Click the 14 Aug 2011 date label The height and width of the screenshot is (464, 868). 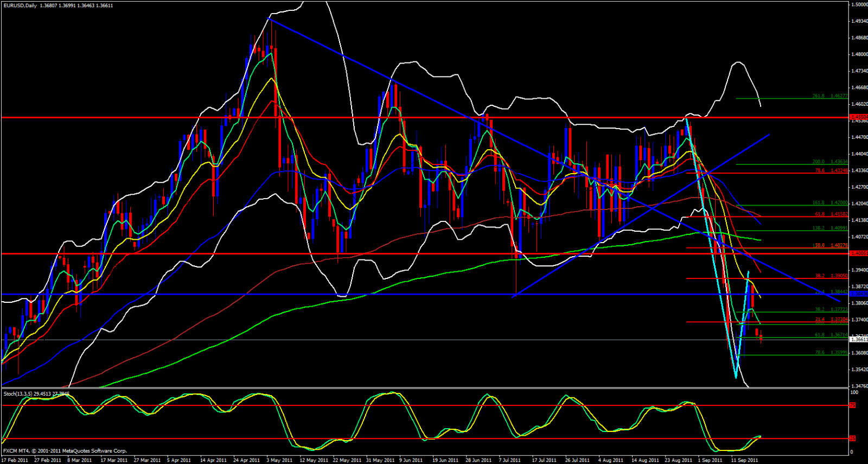pyautogui.click(x=645, y=460)
